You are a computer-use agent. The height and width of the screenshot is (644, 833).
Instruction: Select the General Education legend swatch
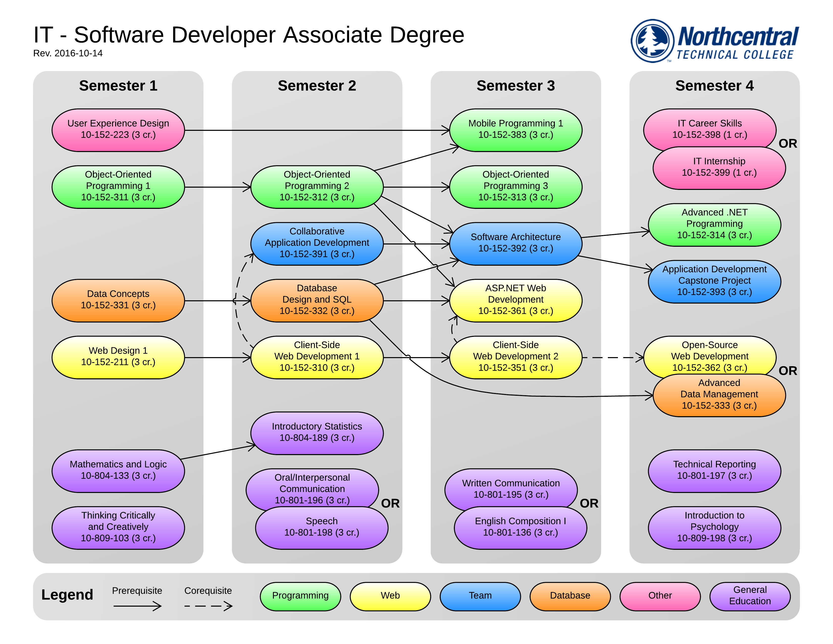pos(749,596)
